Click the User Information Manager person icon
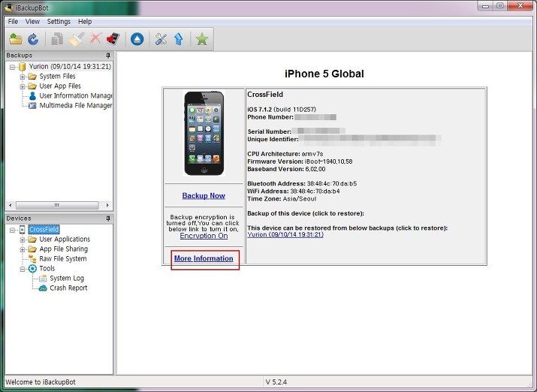 (x=32, y=95)
